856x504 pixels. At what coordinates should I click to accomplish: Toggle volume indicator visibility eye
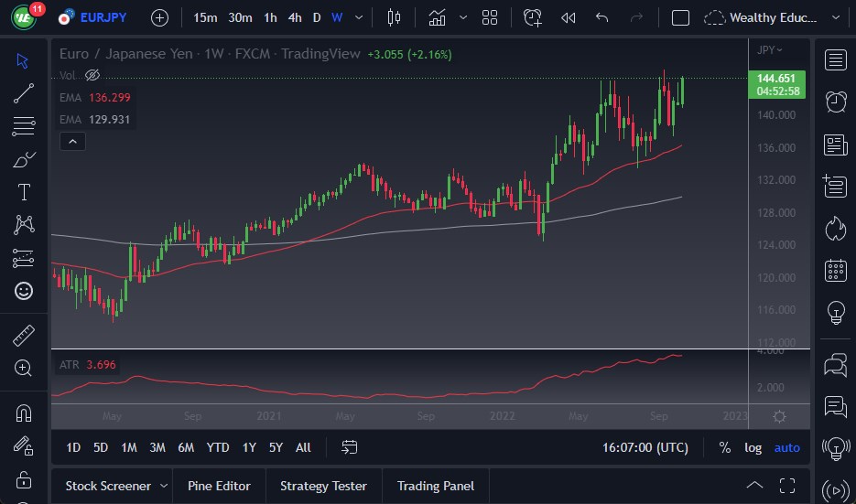(92, 75)
